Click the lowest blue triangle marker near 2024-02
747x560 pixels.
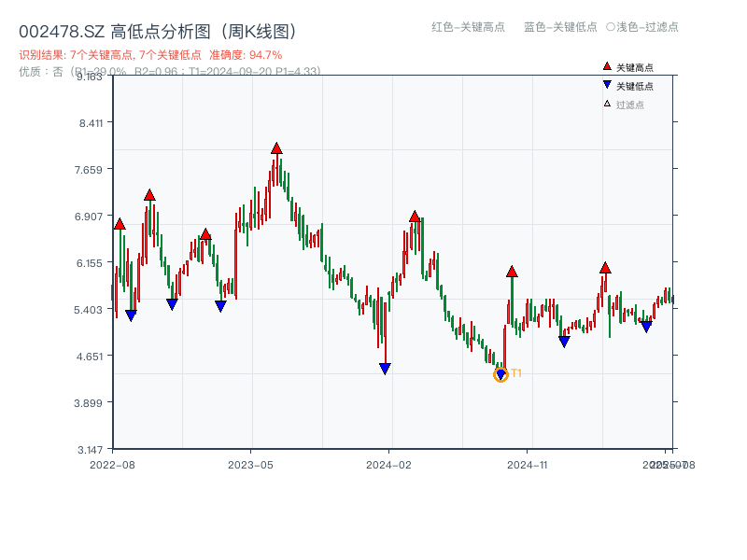tap(387, 367)
